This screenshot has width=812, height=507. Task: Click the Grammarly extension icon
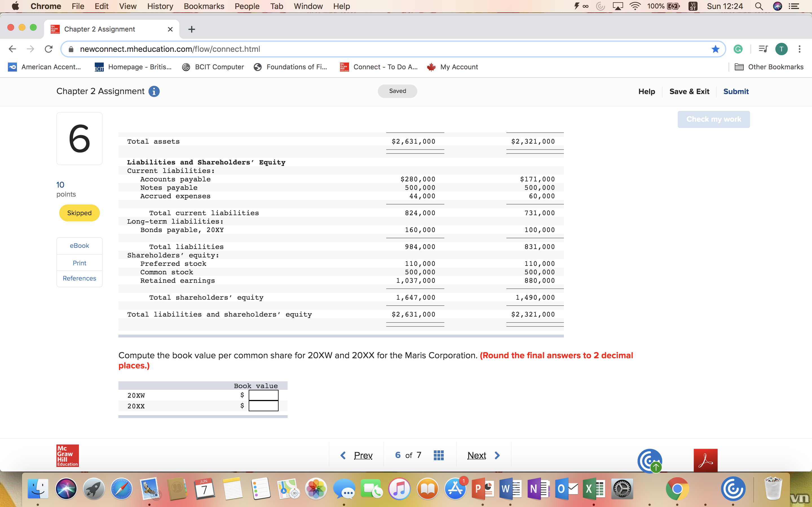pos(738,49)
